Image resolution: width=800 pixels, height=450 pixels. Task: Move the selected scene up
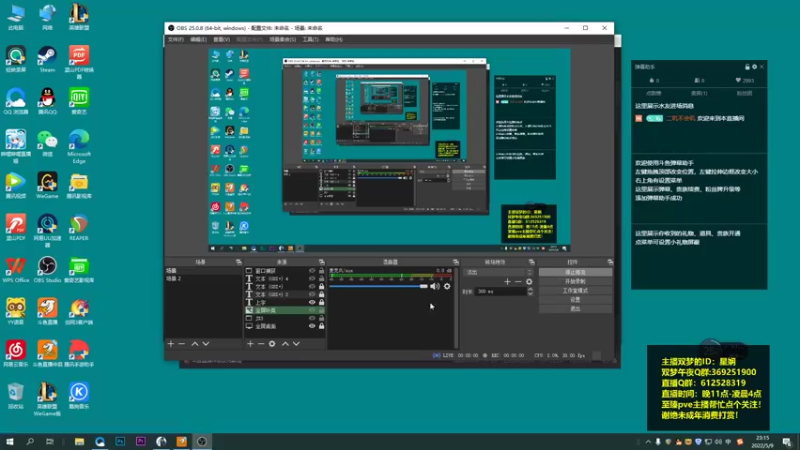click(x=195, y=344)
